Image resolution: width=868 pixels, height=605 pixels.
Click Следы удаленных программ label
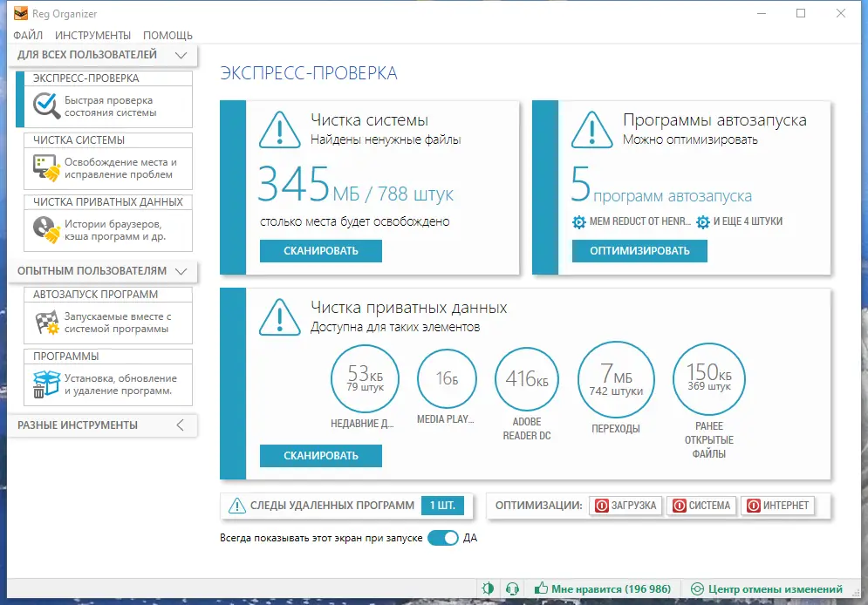click(x=332, y=506)
